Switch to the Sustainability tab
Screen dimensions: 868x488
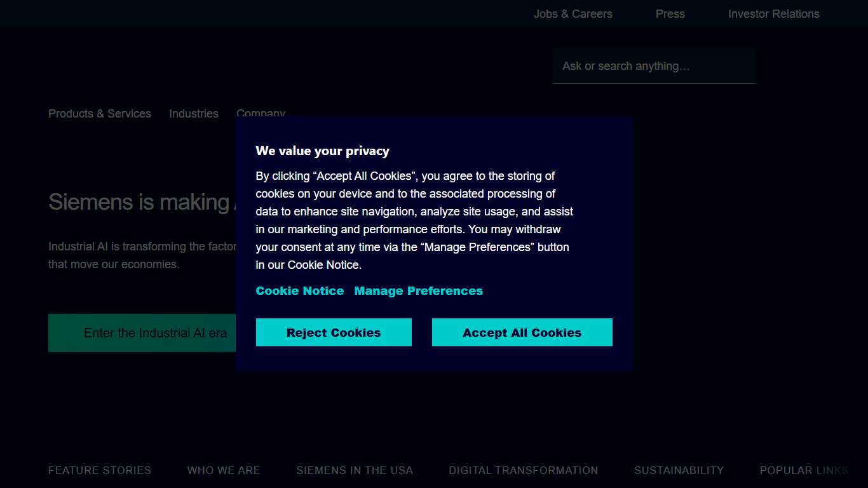pos(679,471)
